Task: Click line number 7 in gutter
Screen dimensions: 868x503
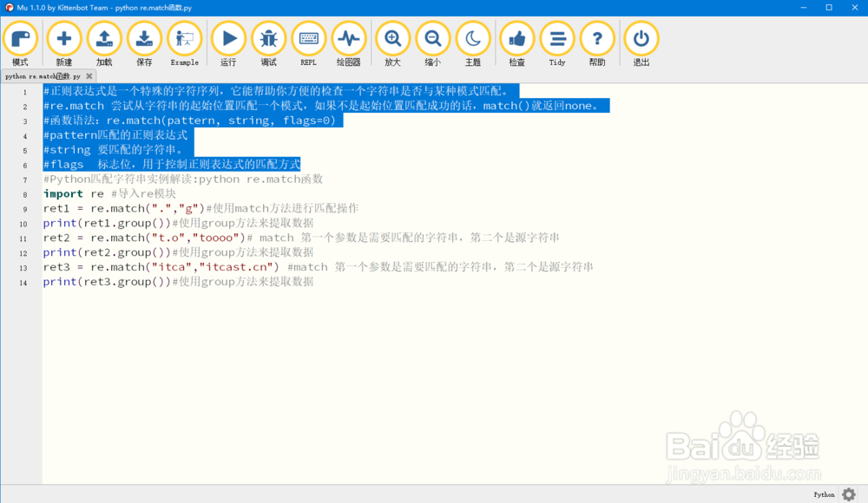Action: (25, 180)
